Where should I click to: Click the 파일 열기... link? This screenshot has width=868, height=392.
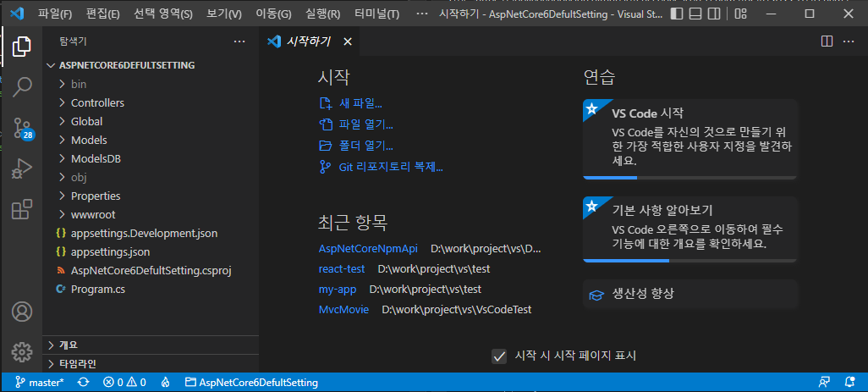click(356, 124)
